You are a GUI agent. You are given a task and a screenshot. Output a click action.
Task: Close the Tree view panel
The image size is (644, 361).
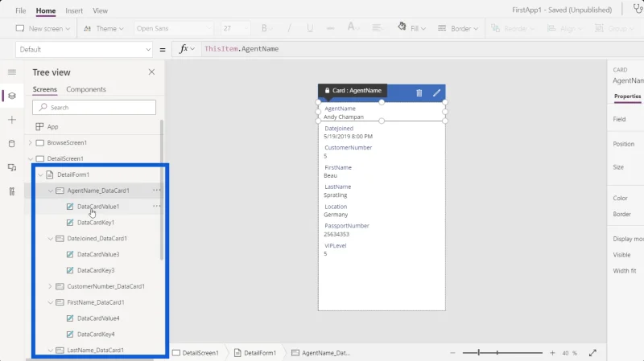click(151, 72)
